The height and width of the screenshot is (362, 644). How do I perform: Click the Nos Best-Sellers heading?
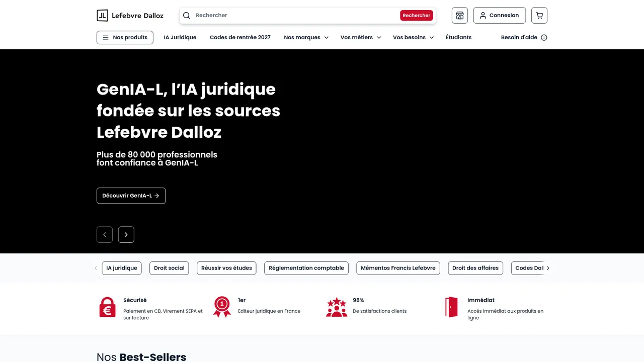pyautogui.click(x=141, y=357)
